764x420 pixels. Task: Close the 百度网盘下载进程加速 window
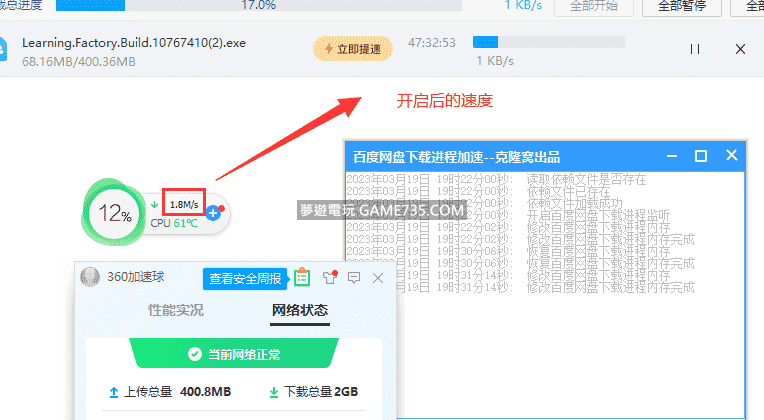pos(731,155)
